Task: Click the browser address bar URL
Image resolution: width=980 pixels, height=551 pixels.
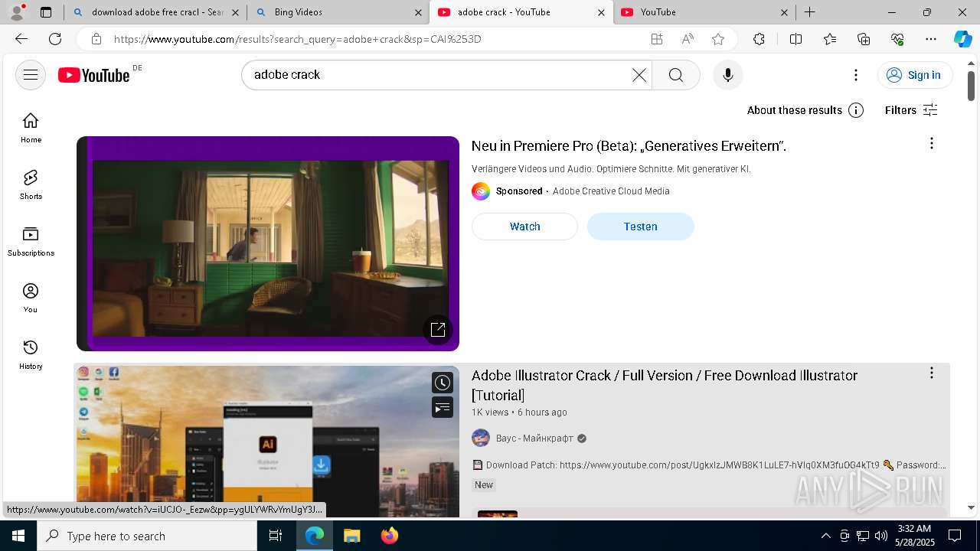Action: pyautogui.click(x=299, y=39)
